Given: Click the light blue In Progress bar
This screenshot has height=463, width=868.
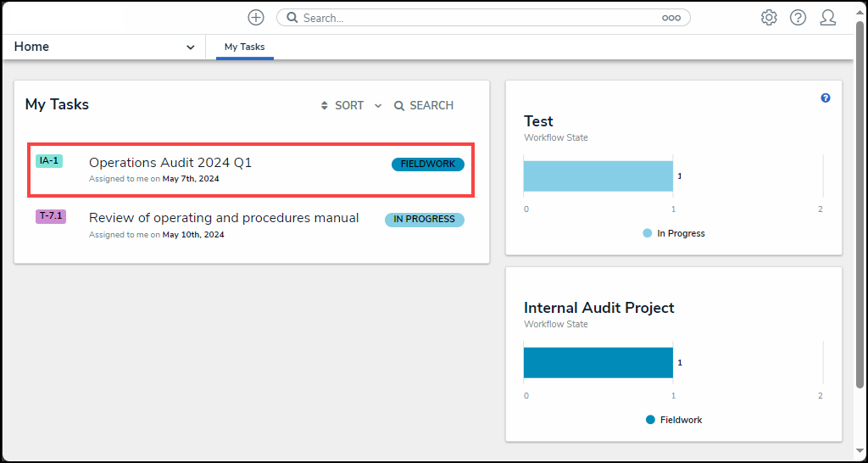Looking at the screenshot, I should coord(598,176).
